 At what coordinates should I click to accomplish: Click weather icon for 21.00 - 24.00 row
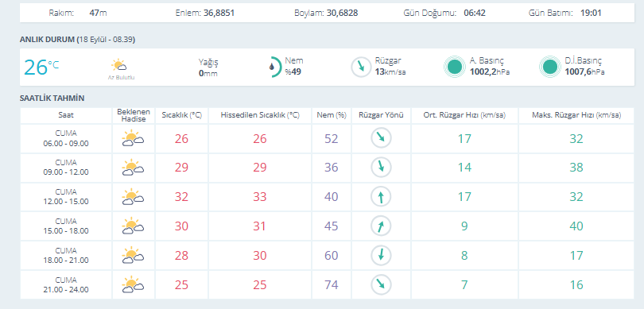click(133, 284)
